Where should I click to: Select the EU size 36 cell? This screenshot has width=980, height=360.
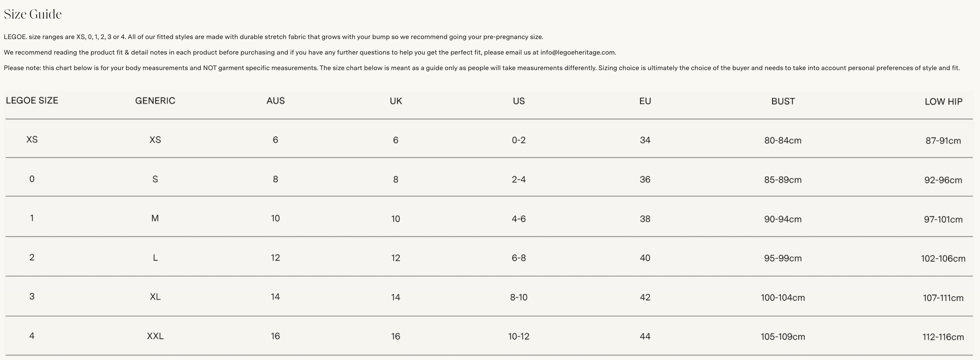[x=645, y=179]
